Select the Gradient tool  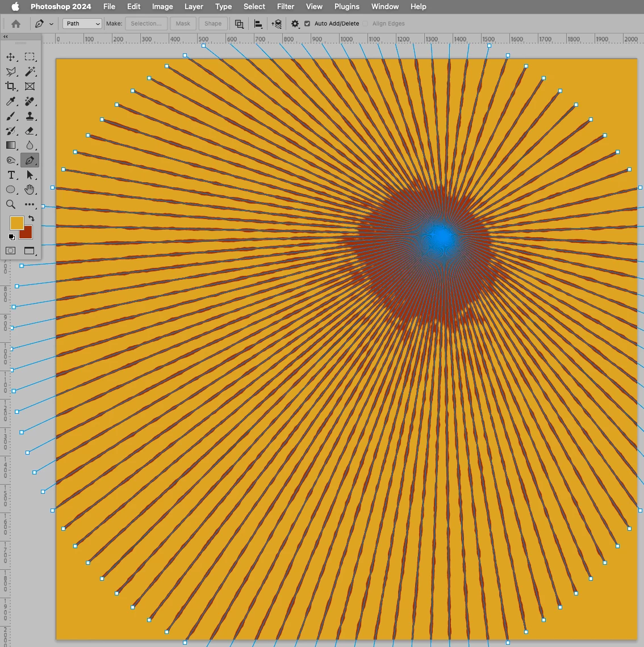pyautogui.click(x=11, y=145)
